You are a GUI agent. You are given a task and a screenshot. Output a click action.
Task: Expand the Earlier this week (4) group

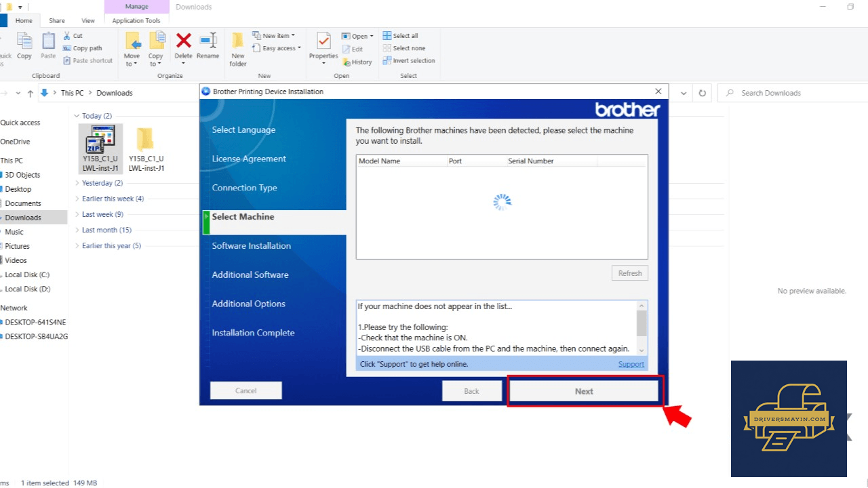77,199
